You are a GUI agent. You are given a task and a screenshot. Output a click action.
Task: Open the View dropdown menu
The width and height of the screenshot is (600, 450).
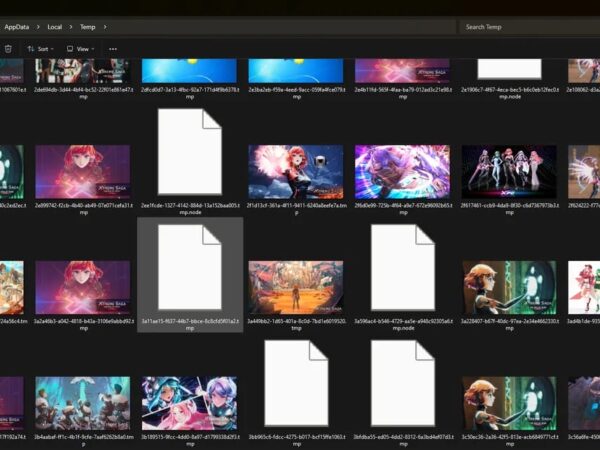click(78, 48)
